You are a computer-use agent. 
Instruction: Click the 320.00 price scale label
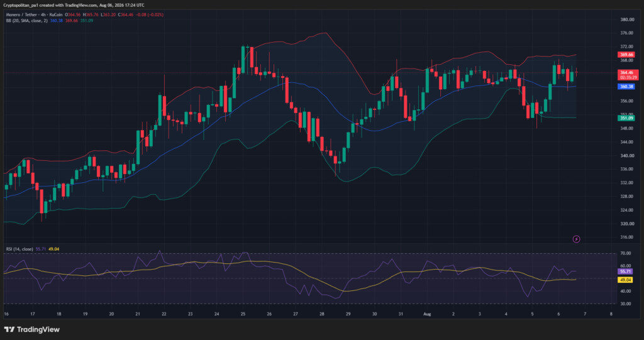click(x=626, y=224)
